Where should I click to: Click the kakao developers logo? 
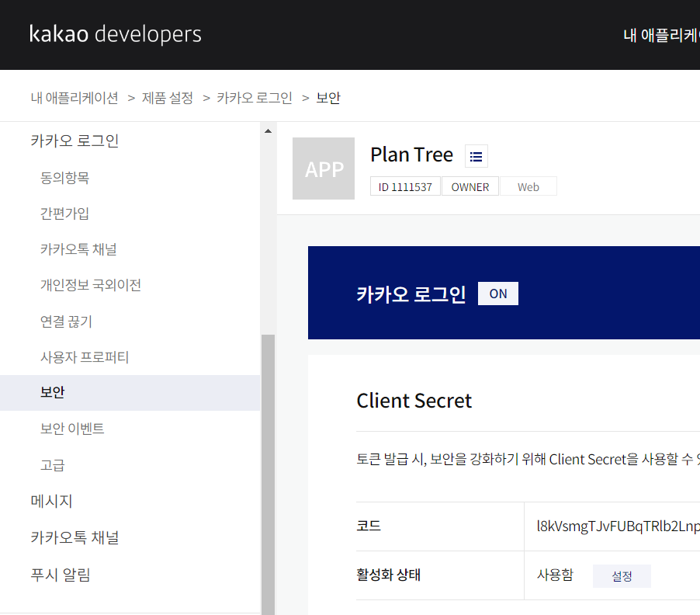coord(115,34)
